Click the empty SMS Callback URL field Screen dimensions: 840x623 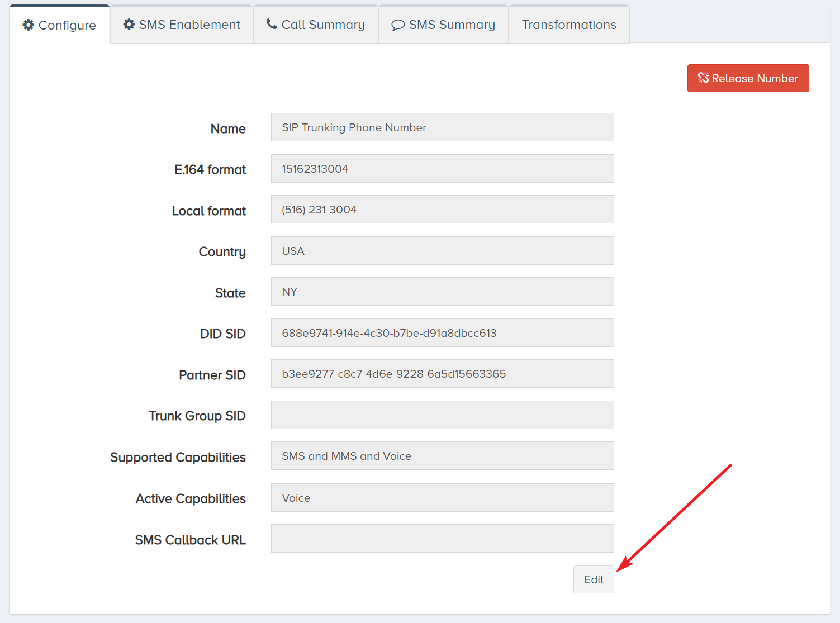click(x=443, y=538)
